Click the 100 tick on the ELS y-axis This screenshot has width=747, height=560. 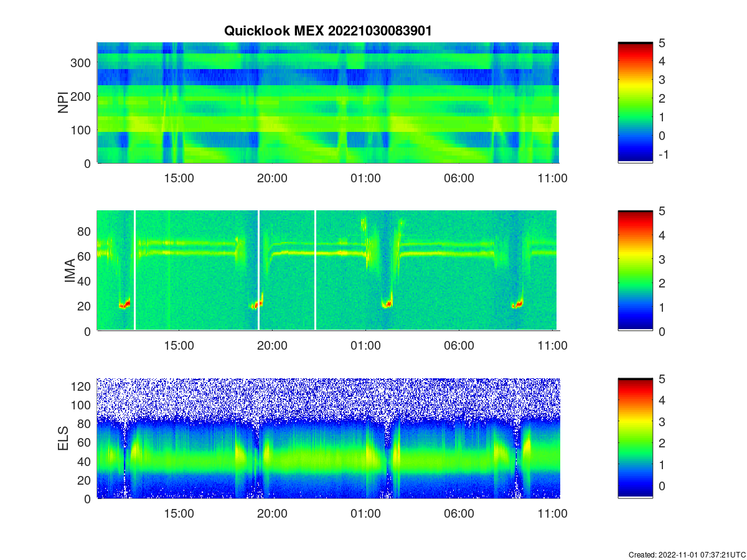tap(81, 405)
